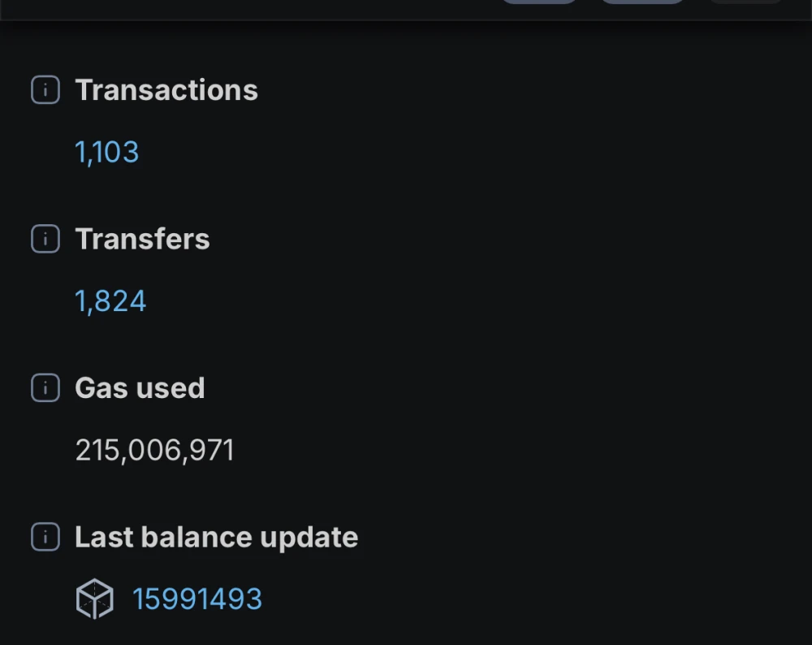This screenshot has height=645, width=812.
Task: Open the 1,824 transfers link
Action: point(110,301)
